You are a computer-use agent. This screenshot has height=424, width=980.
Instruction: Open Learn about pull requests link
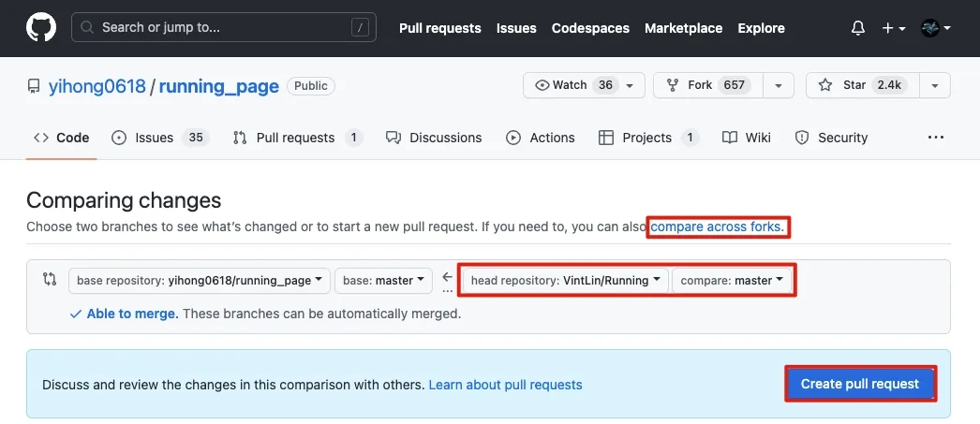click(505, 385)
